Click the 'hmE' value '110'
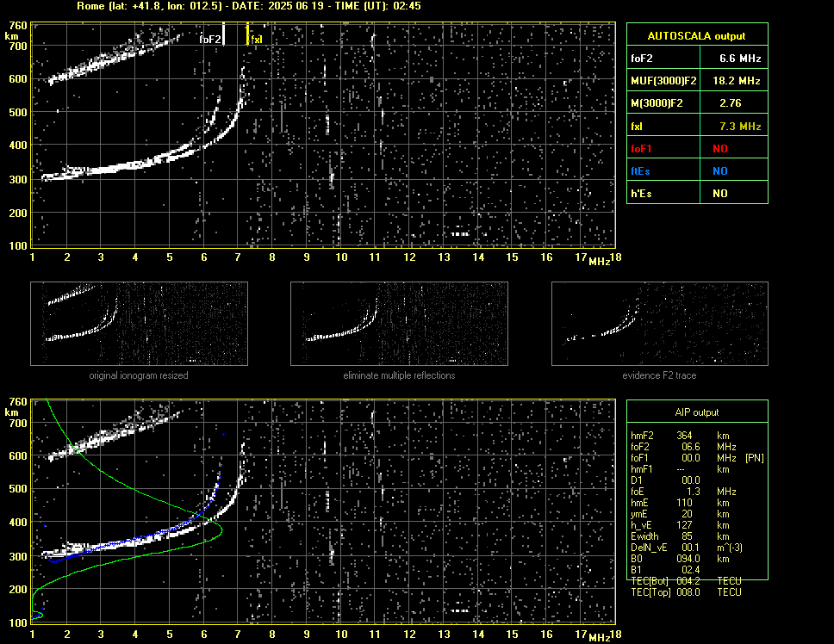 tap(685, 503)
